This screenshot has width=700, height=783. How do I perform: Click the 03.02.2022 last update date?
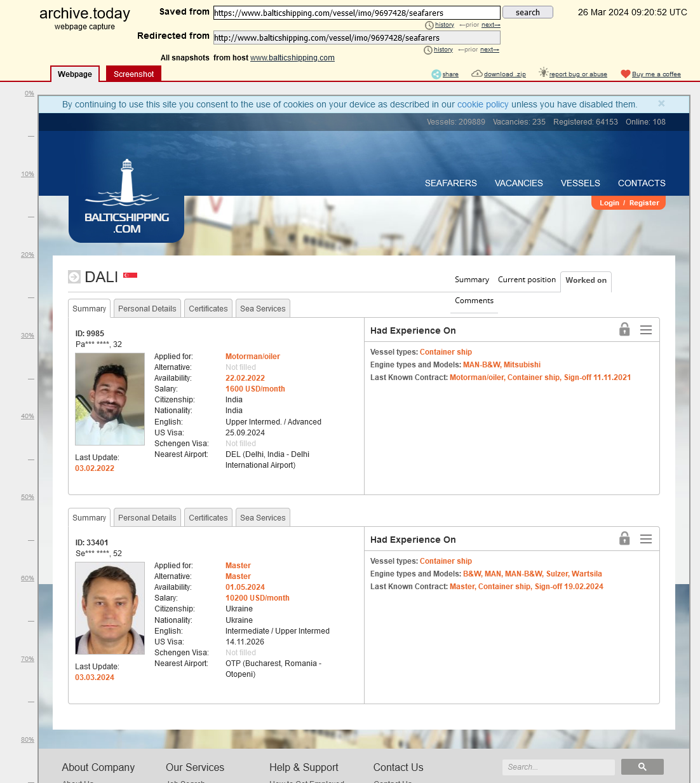95,468
